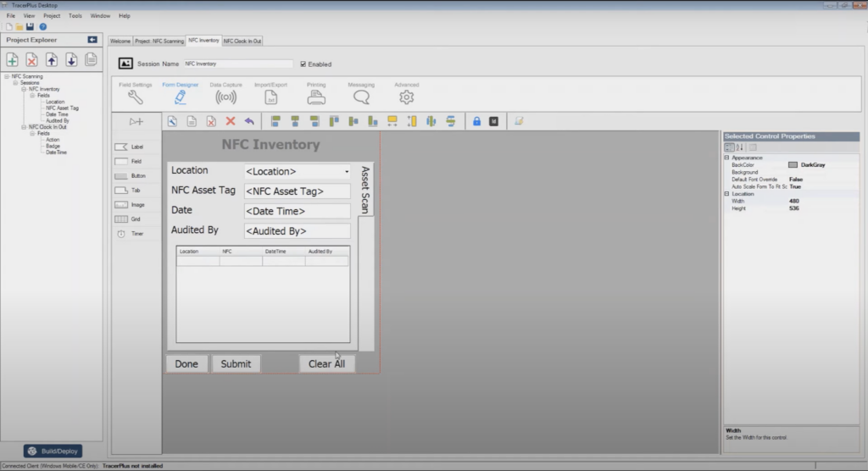
Task: Collapse the NFC Scanning tree node
Action: (x=7, y=76)
